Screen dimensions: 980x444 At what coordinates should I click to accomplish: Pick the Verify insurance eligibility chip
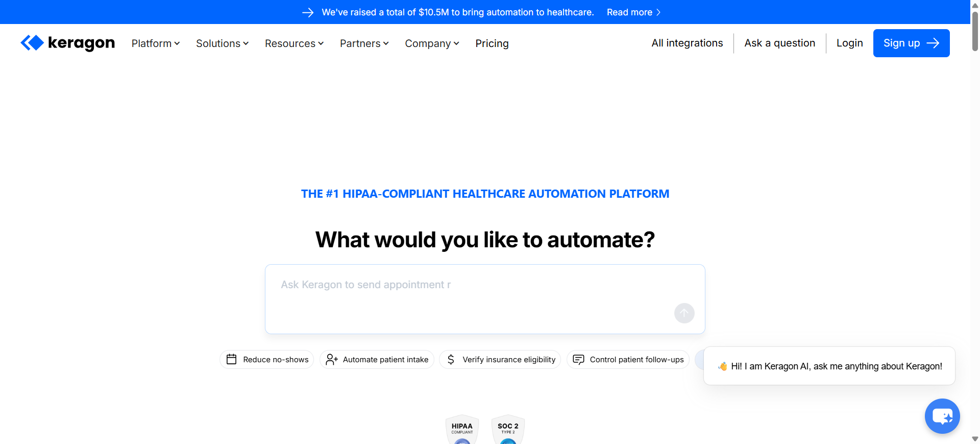500,360
